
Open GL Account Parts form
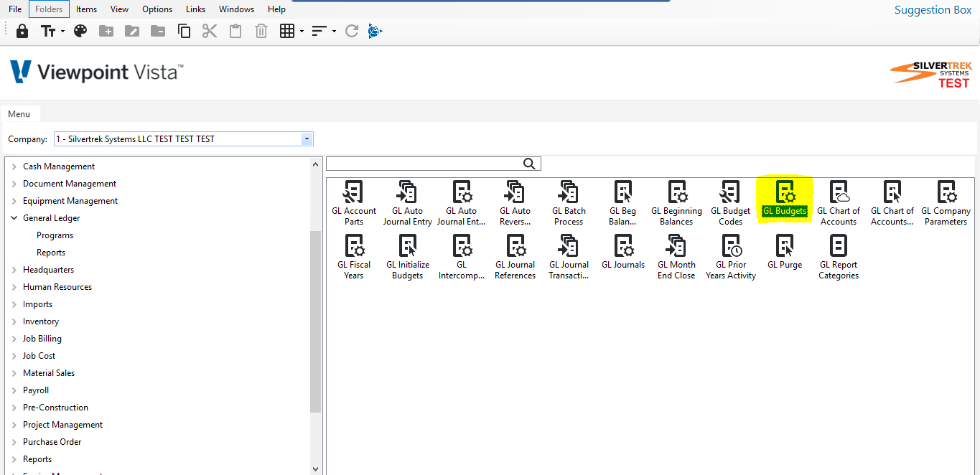pyautogui.click(x=354, y=203)
